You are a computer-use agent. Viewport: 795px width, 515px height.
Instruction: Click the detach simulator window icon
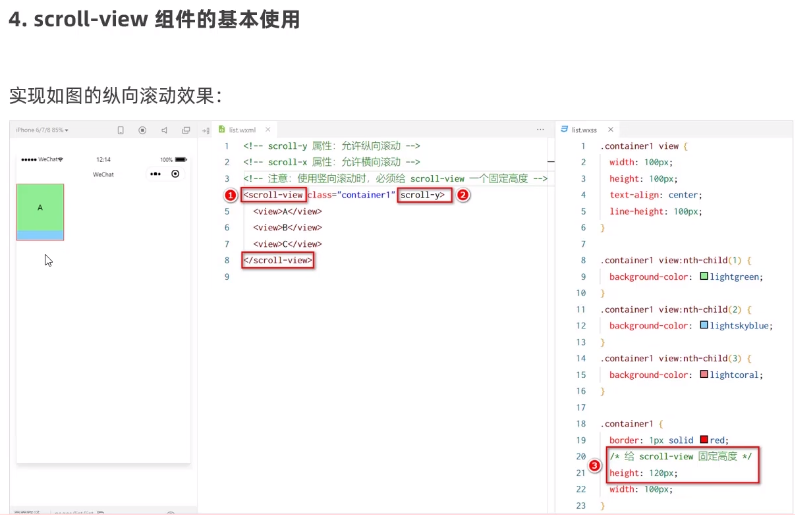186,130
